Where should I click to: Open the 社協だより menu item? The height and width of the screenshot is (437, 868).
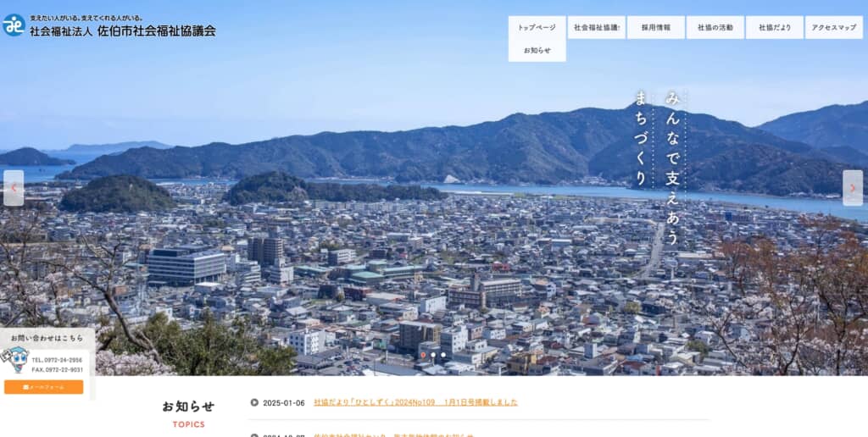[775, 27]
